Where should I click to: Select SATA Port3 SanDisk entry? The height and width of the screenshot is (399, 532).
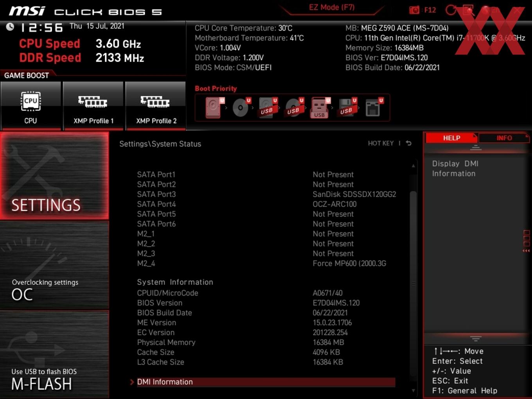266,194
